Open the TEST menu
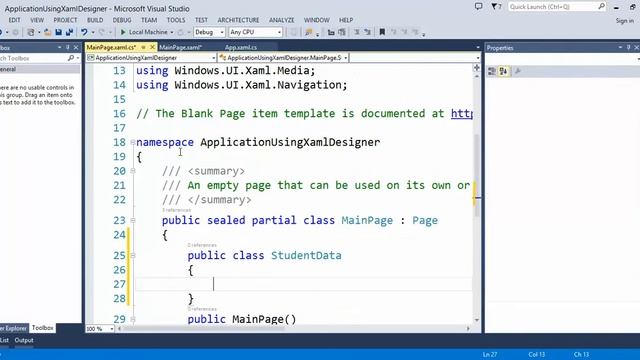 201,20
